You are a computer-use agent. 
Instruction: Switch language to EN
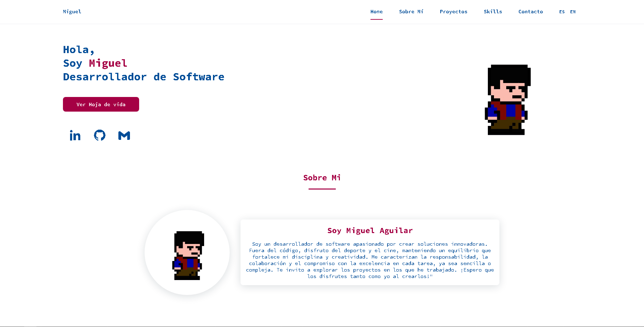click(x=573, y=12)
